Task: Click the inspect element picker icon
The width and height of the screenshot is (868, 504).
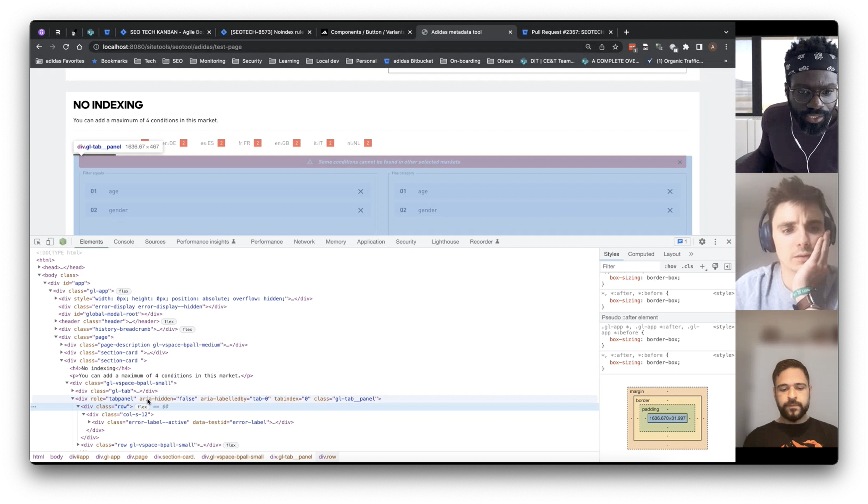Action: point(37,242)
